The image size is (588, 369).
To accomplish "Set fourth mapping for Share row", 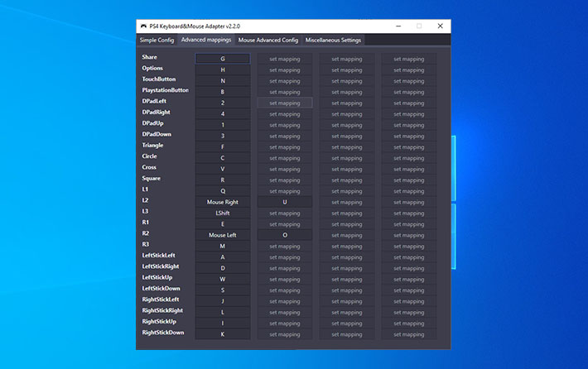I will coord(409,59).
